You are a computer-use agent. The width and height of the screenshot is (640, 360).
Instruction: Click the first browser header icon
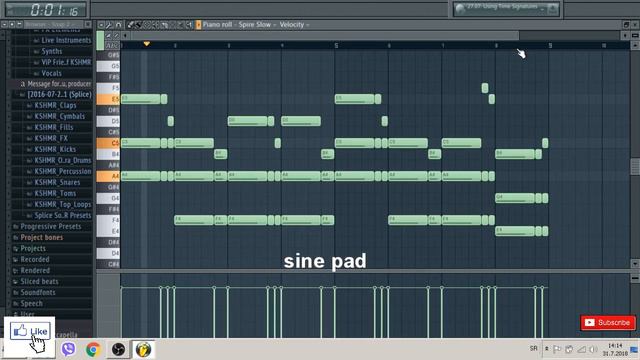[4, 24]
